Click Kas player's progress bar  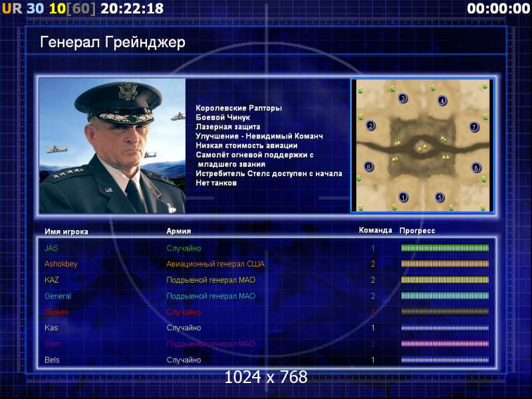(x=445, y=328)
